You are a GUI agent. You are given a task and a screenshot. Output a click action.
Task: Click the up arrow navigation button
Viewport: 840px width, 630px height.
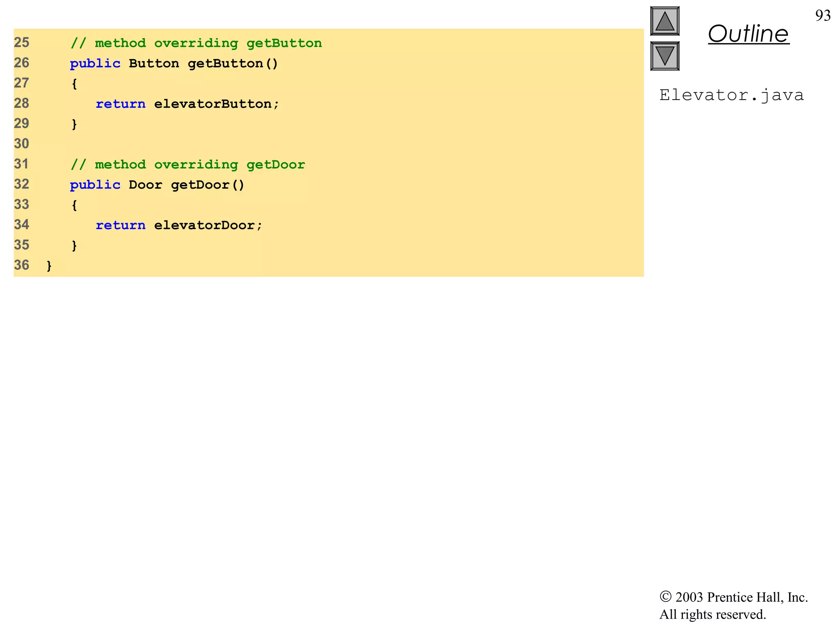click(x=664, y=21)
